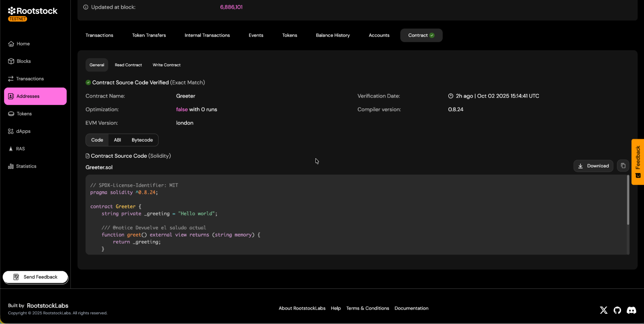644x324 pixels.
Task: Open the X (Twitter) social icon
Action: pyautogui.click(x=603, y=310)
